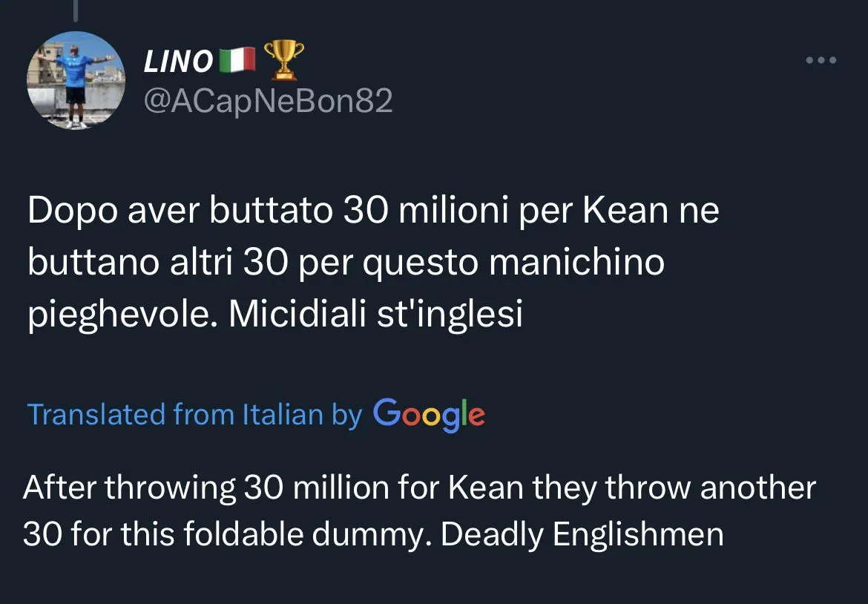Click "30 million" in the translated text
The height and width of the screenshot is (604, 868).
[x=316, y=488]
